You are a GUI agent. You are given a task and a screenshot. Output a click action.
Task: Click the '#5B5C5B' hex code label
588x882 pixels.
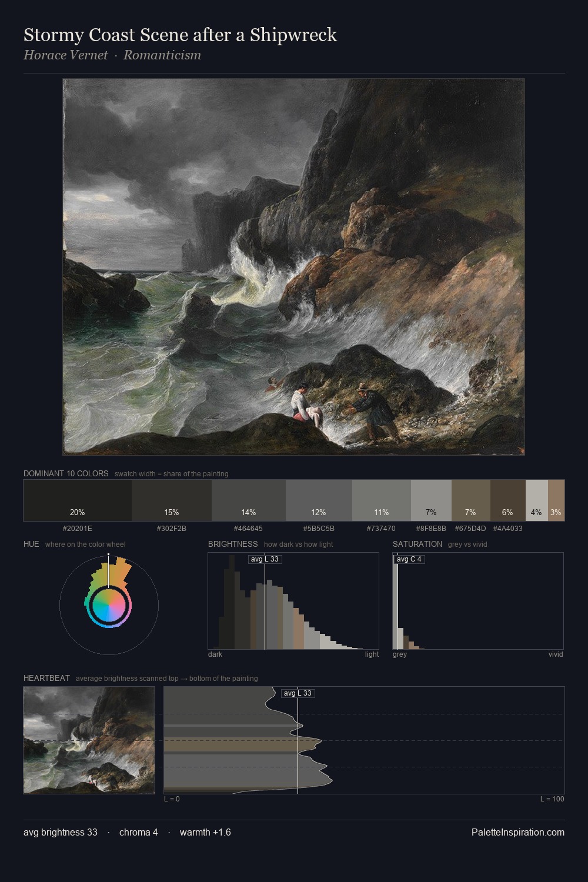[319, 529]
